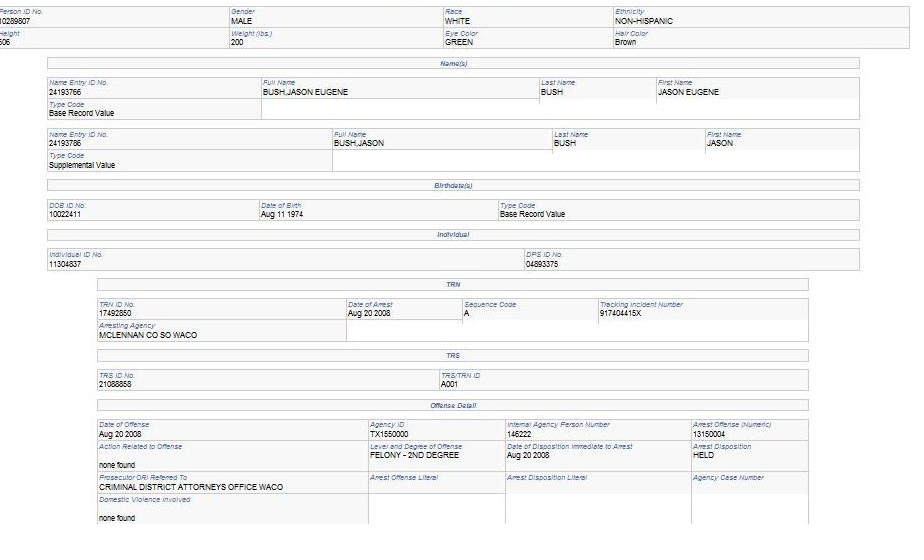Click the Individual section header bar
924x560 pixels.
[453, 235]
